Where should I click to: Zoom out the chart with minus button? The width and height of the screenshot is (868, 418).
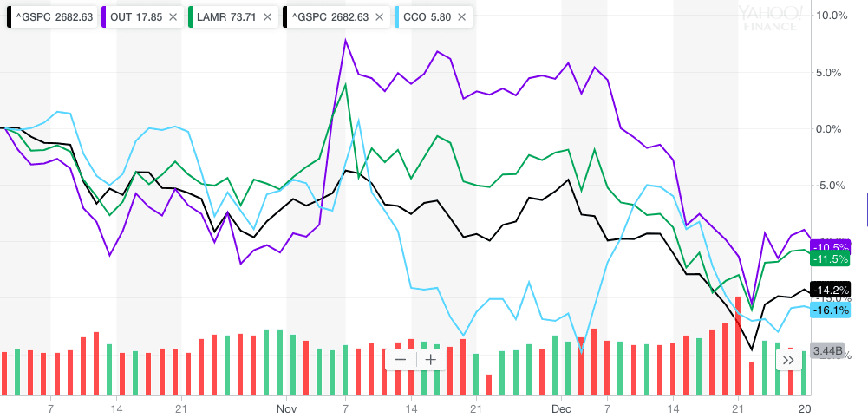pos(400,359)
